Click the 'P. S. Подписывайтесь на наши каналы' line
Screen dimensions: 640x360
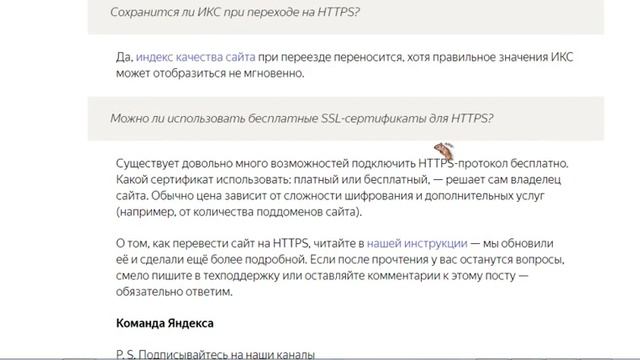click(x=215, y=354)
